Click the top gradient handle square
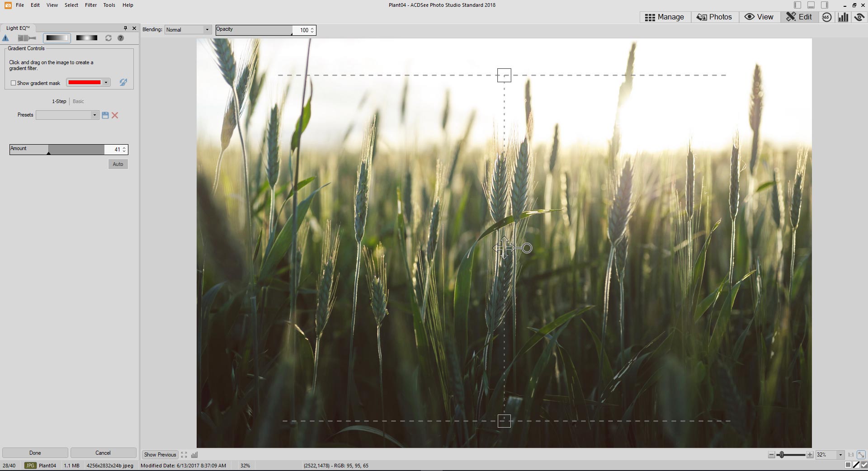 [x=504, y=75]
